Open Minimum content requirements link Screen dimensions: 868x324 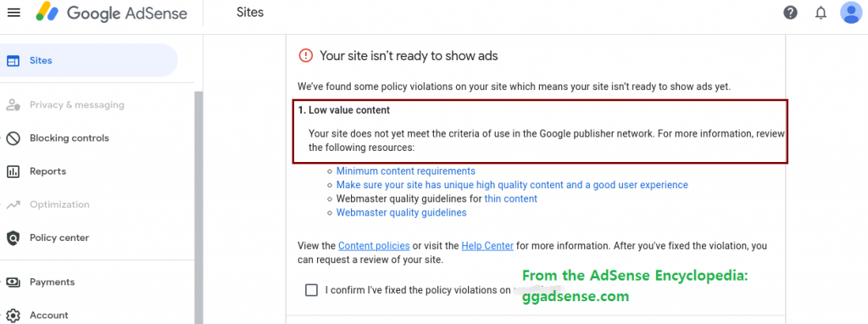pyautogui.click(x=406, y=171)
